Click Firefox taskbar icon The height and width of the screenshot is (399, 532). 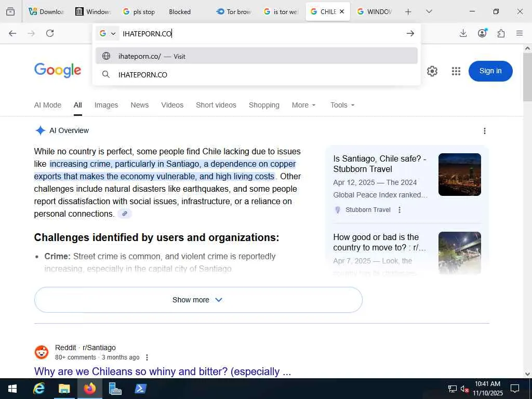[89, 389]
